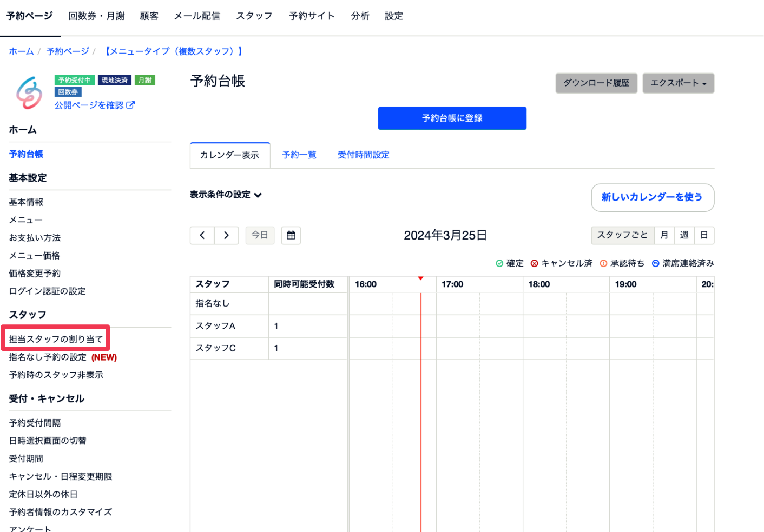Open 定休日以外の休日 in sidebar

pos(43,495)
